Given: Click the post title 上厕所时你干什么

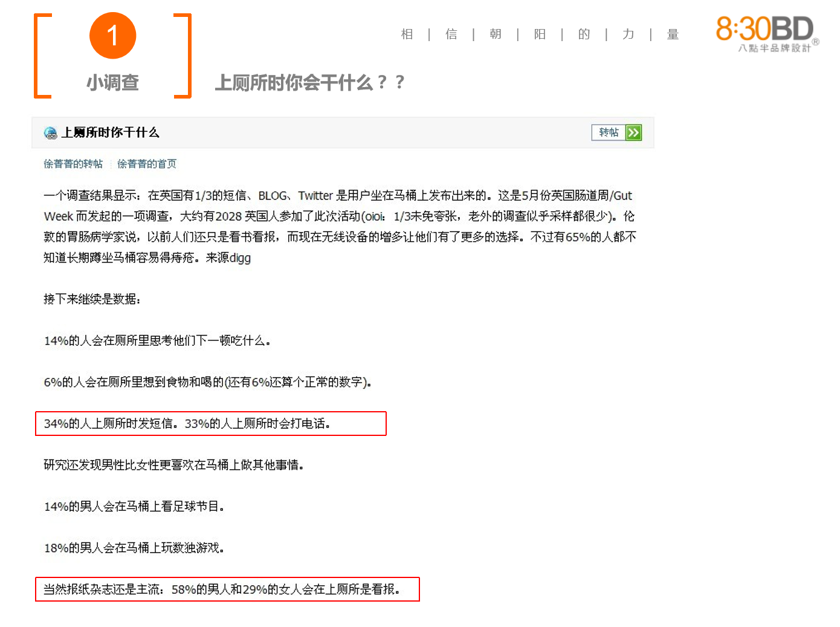Looking at the screenshot, I should [x=111, y=132].
